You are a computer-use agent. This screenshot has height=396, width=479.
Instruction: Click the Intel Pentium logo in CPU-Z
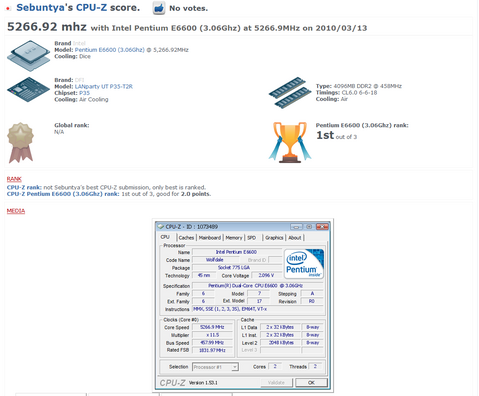(x=304, y=263)
